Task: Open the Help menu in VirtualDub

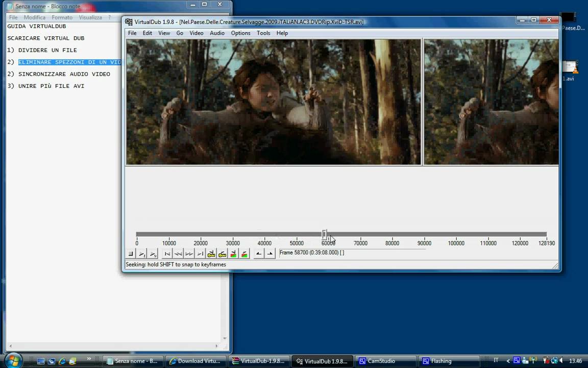Action: coord(282,33)
